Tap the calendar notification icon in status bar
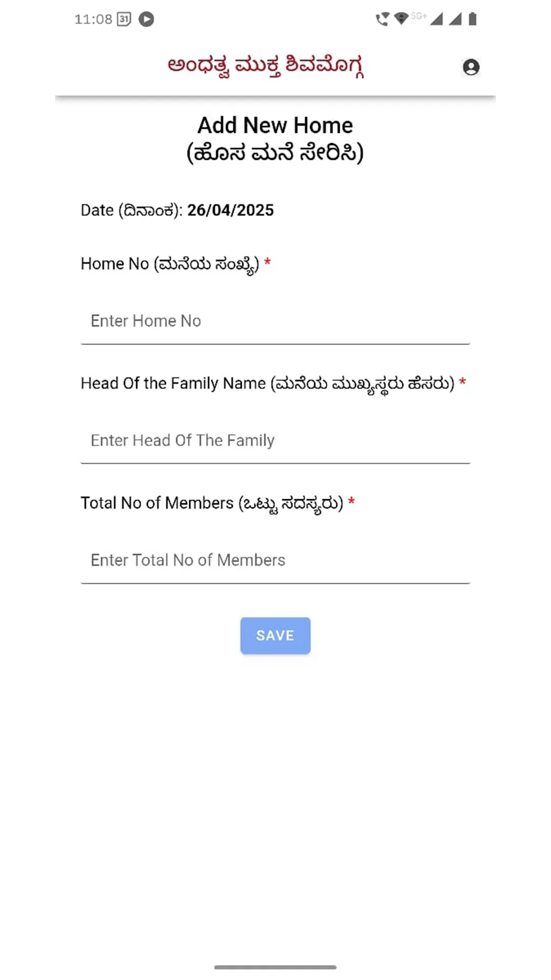 click(124, 19)
